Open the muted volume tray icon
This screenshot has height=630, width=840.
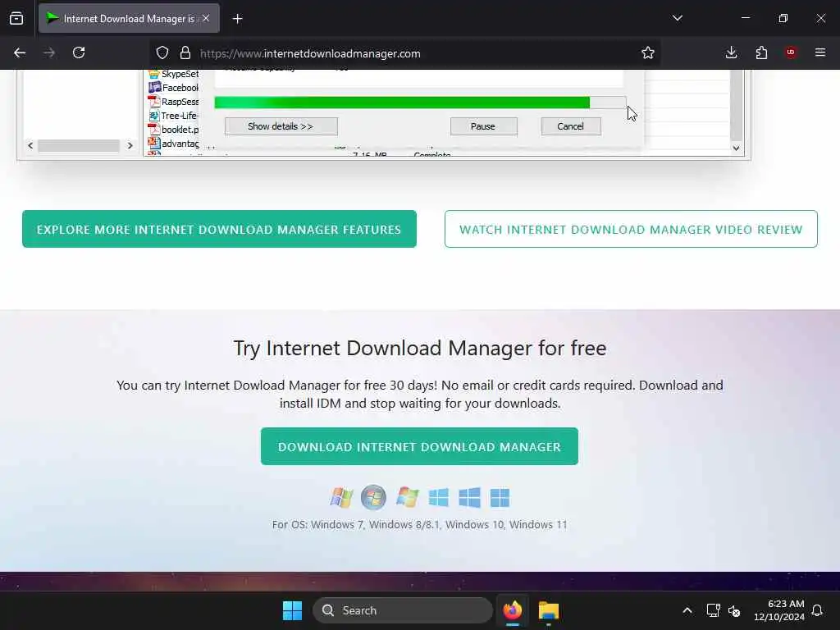[x=734, y=610]
